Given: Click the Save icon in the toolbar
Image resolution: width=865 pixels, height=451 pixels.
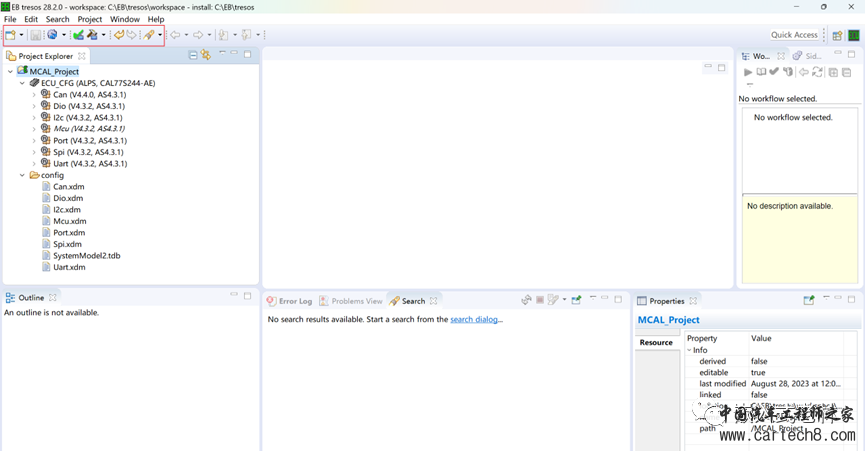Looking at the screenshot, I should tap(35, 35).
